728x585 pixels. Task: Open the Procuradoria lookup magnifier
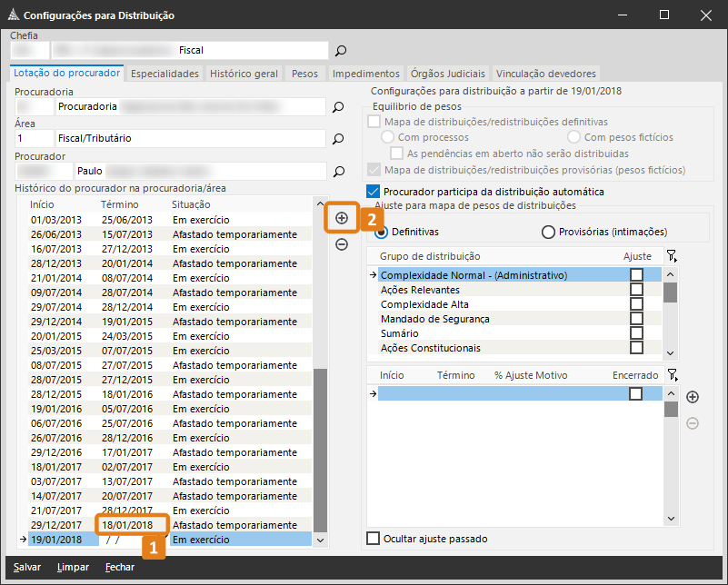click(x=338, y=107)
